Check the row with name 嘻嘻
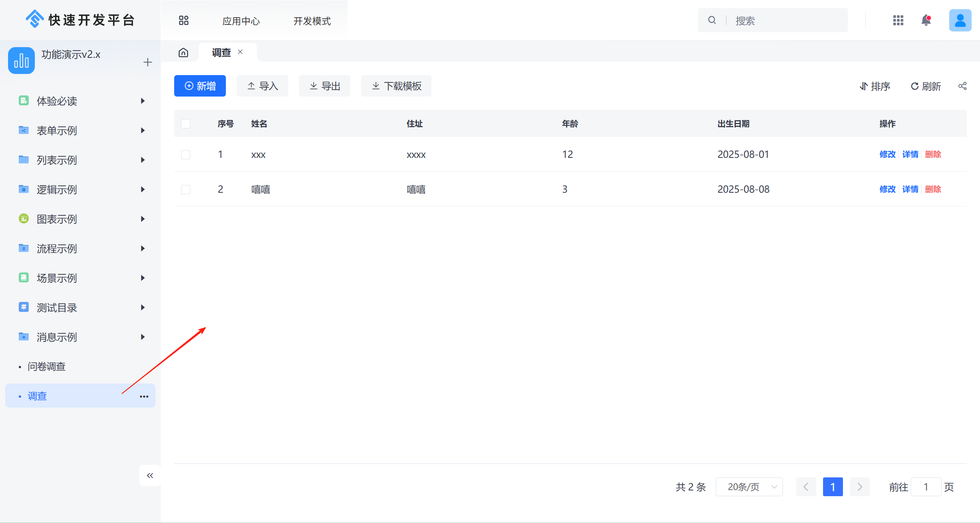 (x=186, y=190)
